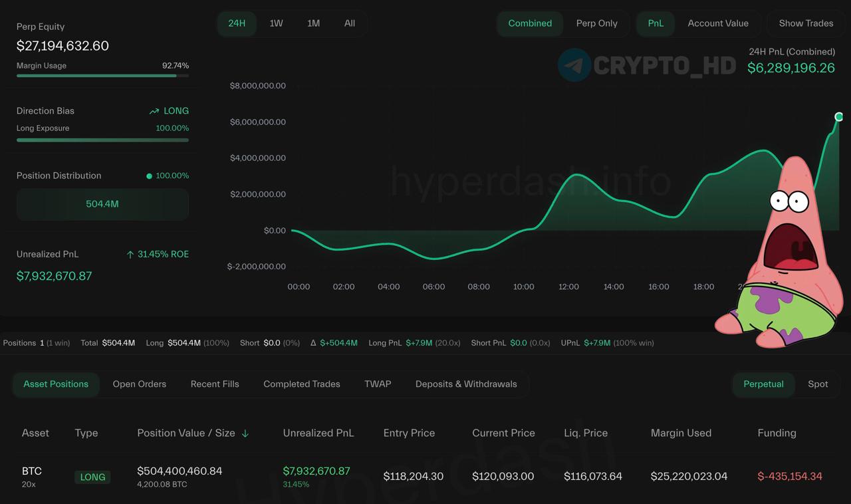The image size is (851, 504).
Task: Select the 24H time range
Action: pyautogui.click(x=237, y=23)
